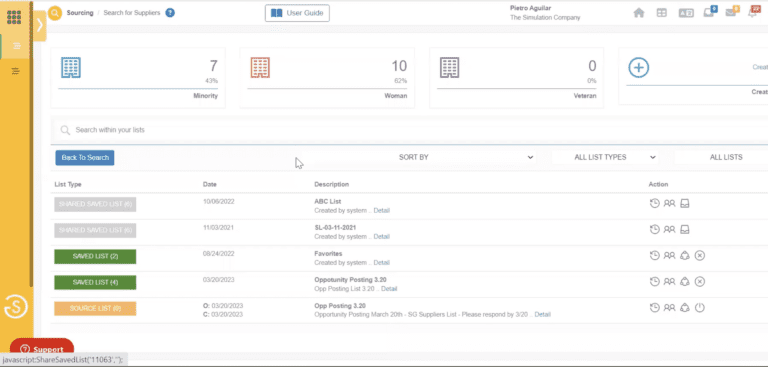Screen dimensions: 768x367
Task: Click the List Type column header
Action: pyautogui.click(x=68, y=185)
